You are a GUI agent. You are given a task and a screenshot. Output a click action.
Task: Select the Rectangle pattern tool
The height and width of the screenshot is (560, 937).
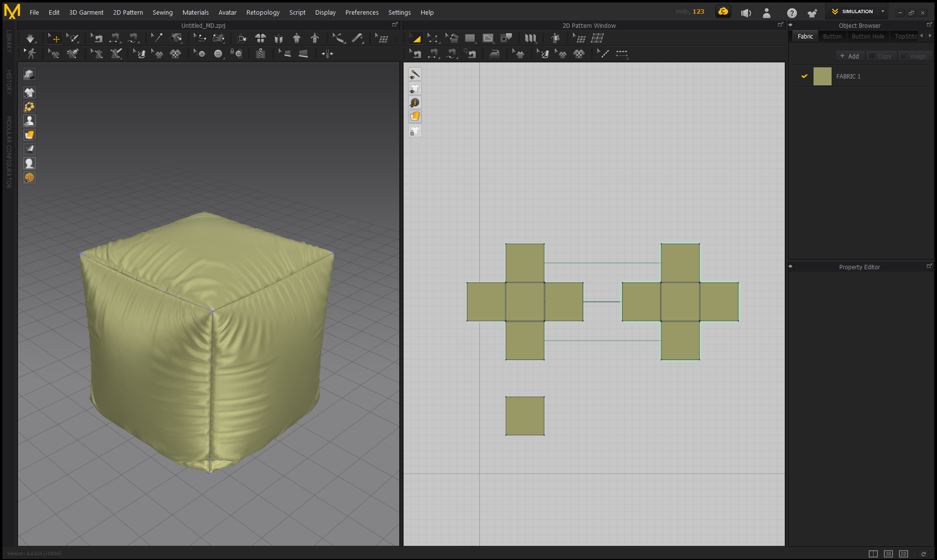pyautogui.click(x=470, y=38)
